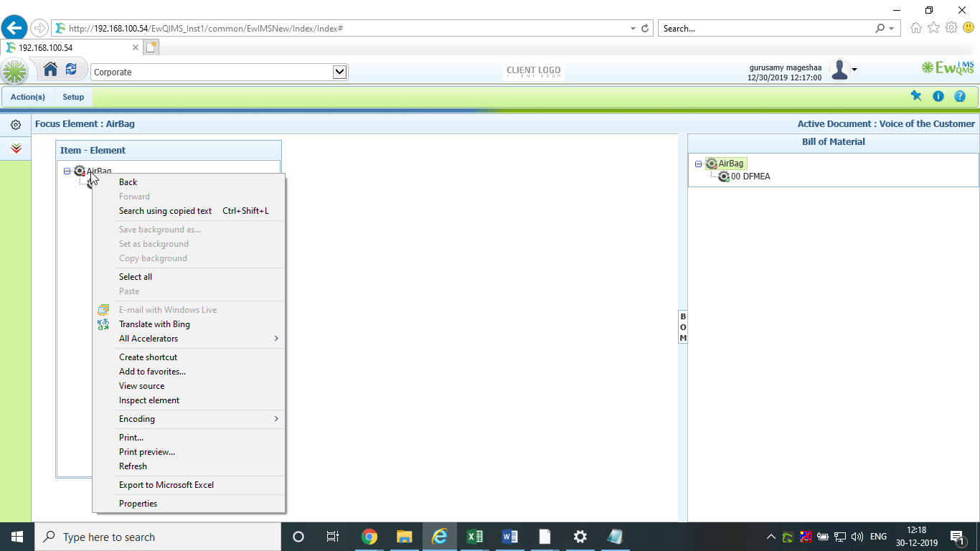
Task: Click the blue pin icon
Action: click(916, 96)
